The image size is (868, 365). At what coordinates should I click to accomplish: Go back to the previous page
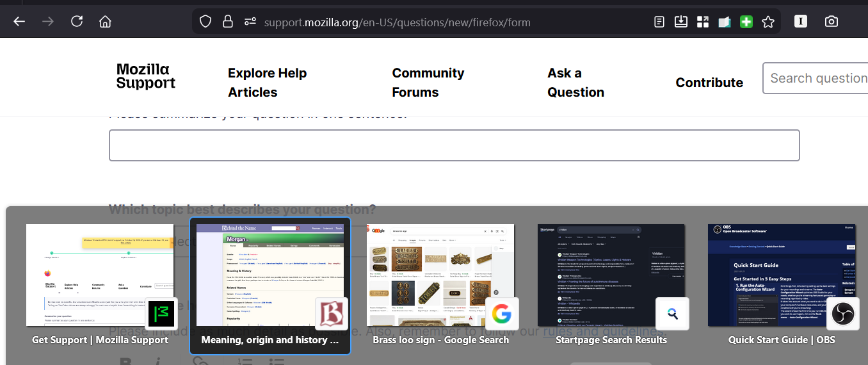[x=19, y=22]
